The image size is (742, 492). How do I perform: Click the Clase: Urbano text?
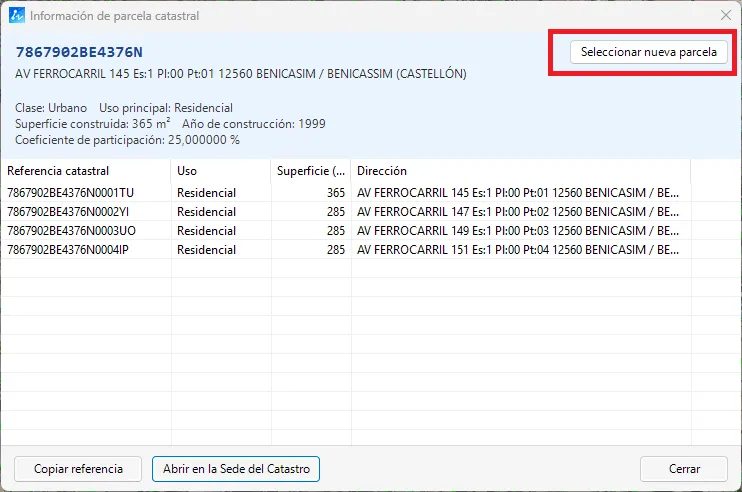click(51, 108)
